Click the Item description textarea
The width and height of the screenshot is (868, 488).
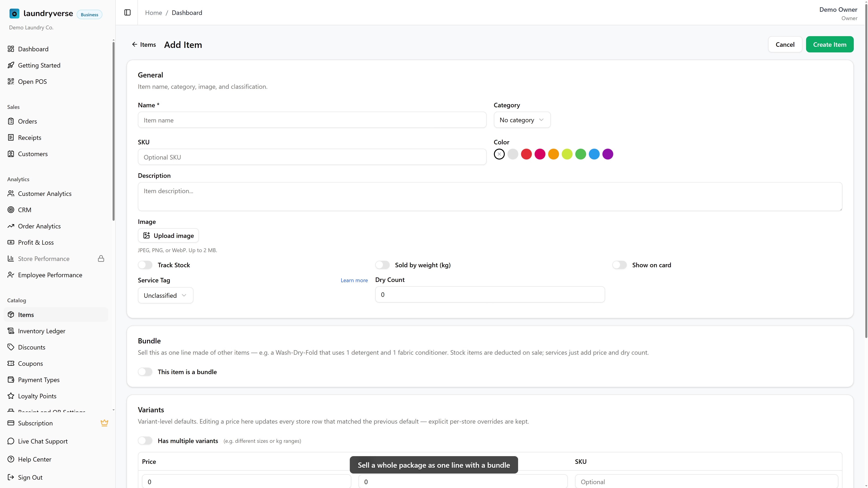[x=490, y=197]
